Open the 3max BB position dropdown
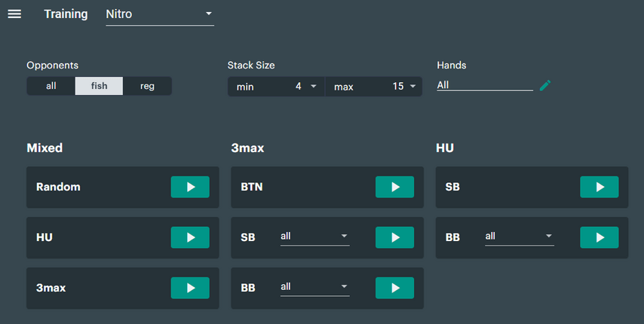The image size is (644, 324). (314, 287)
